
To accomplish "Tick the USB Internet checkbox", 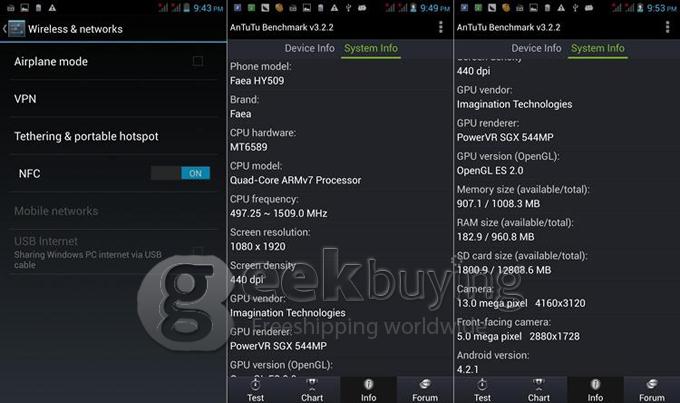I will [x=198, y=252].
